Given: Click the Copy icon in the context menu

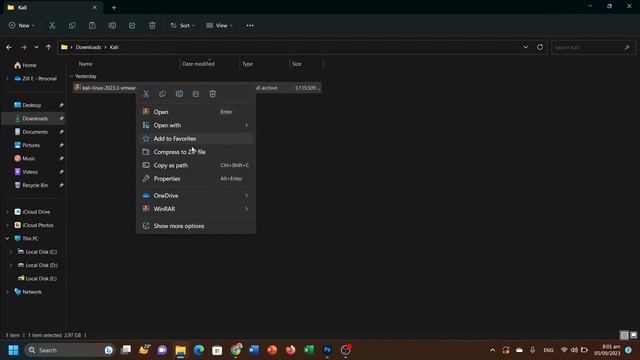Looking at the screenshot, I should 162,94.
